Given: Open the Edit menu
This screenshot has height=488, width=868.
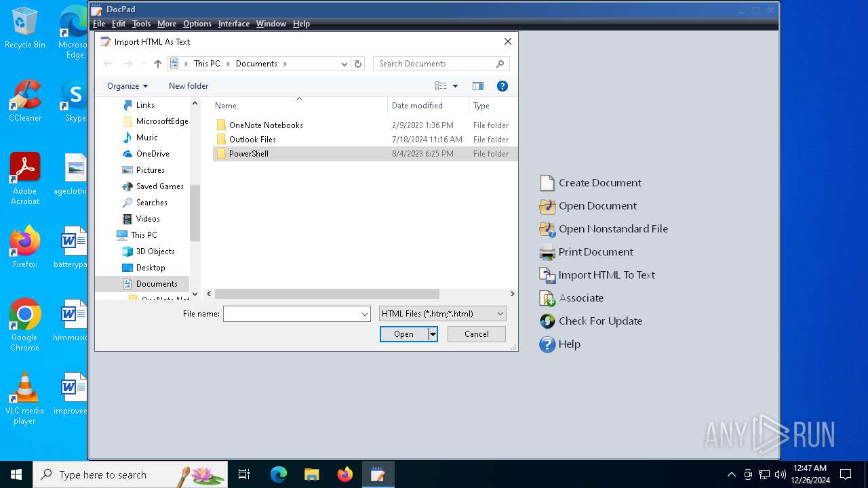Looking at the screenshot, I should click(x=119, y=24).
